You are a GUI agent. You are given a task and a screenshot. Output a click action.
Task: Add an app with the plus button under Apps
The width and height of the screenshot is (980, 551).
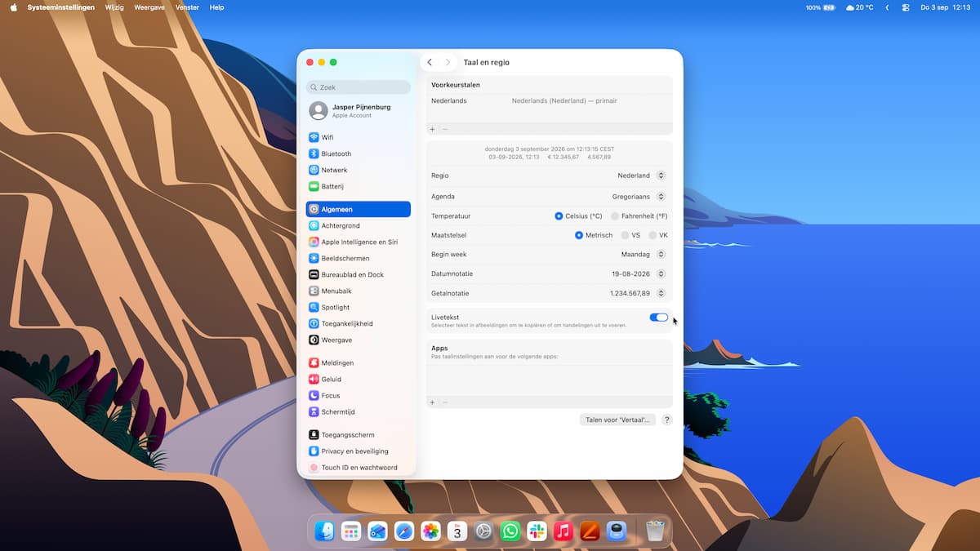(x=432, y=402)
